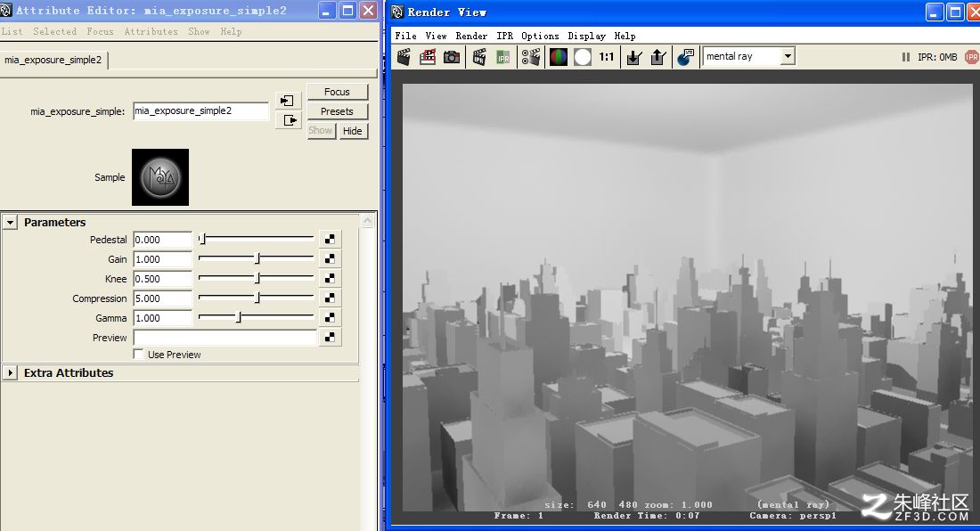Display RGB channels icon
This screenshot has width=980, height=531.
click(558, 57)
